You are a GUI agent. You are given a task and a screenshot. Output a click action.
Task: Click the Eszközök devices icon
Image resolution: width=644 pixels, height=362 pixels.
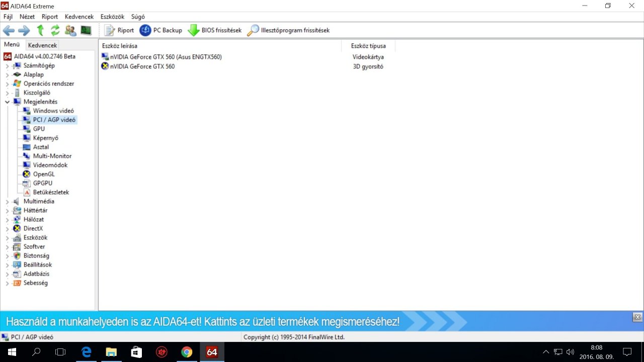pos(17,237)
